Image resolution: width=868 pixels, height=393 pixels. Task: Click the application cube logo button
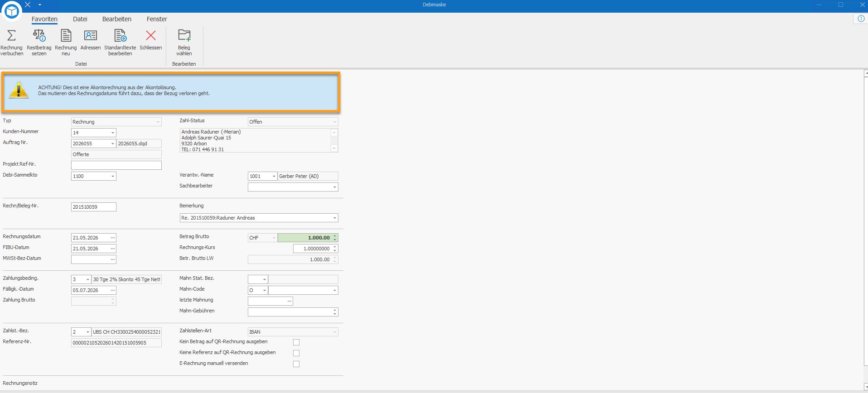coord(12,11)
